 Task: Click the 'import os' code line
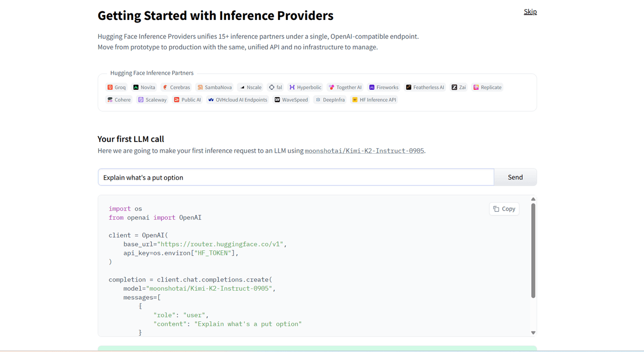click(x=125, y=209)
